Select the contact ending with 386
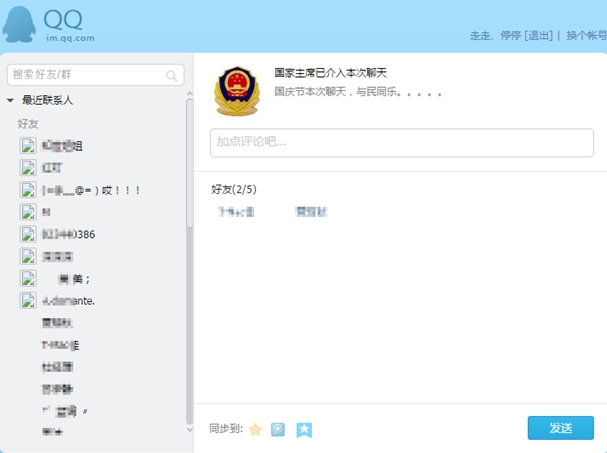The image size is (607, 453). 69,234
